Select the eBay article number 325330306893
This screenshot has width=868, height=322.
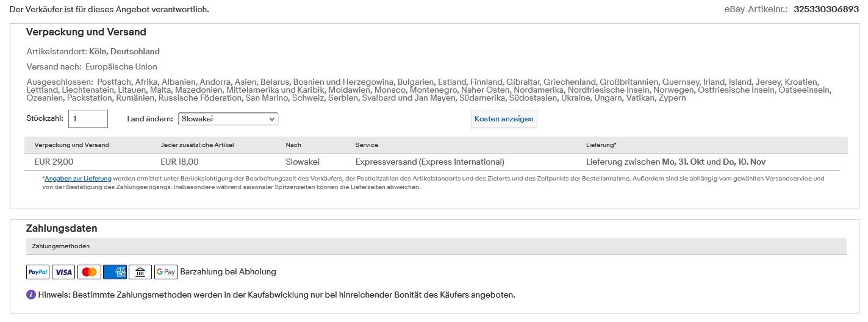(x=826, y=9)
